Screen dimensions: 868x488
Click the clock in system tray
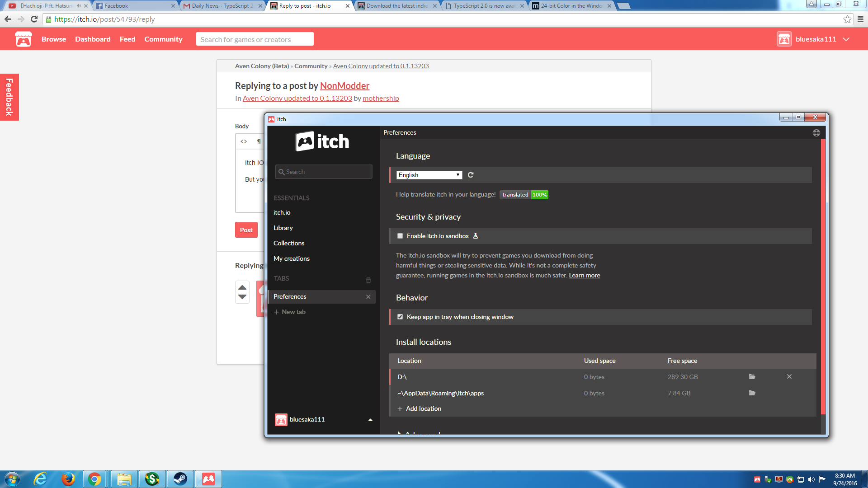tap(844, 479)
